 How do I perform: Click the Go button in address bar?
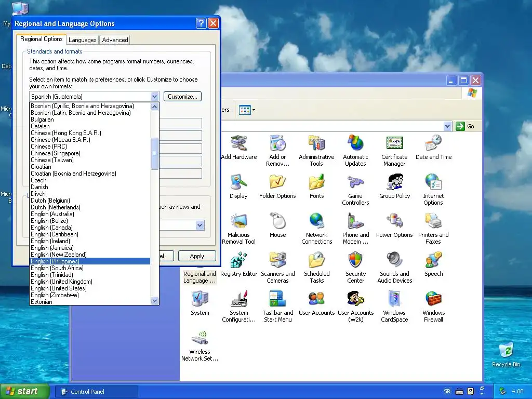click(465, 126)
